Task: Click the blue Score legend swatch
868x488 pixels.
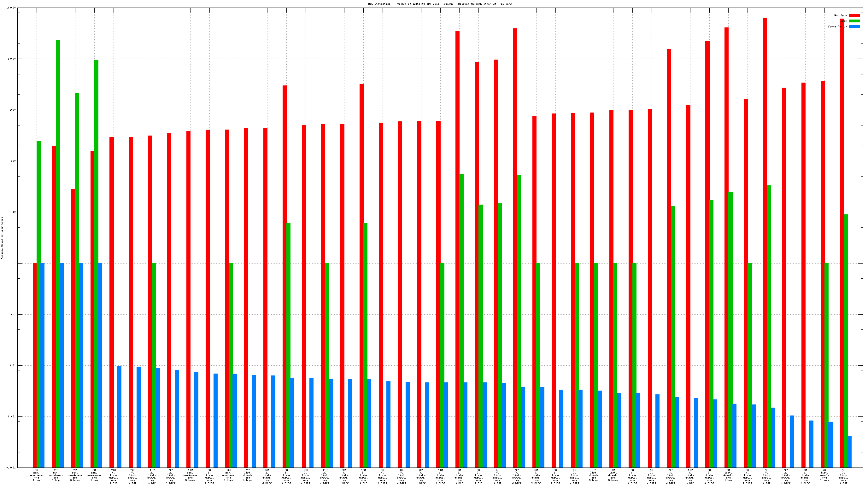Action: (x=854, y=26)
